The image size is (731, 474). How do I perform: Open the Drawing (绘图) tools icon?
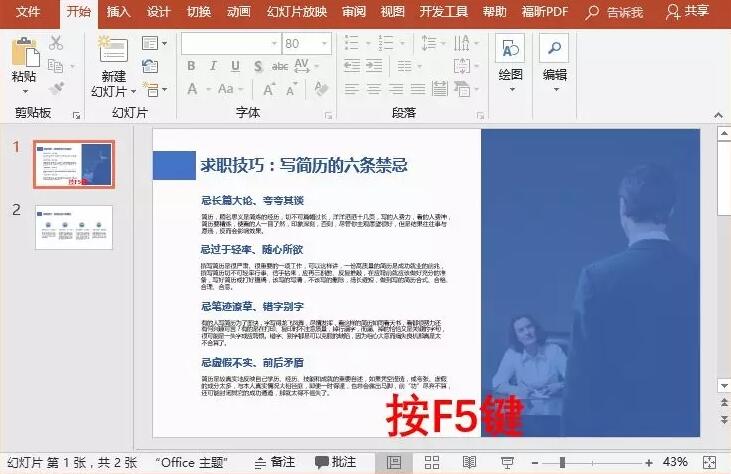(x=510, y=48)
